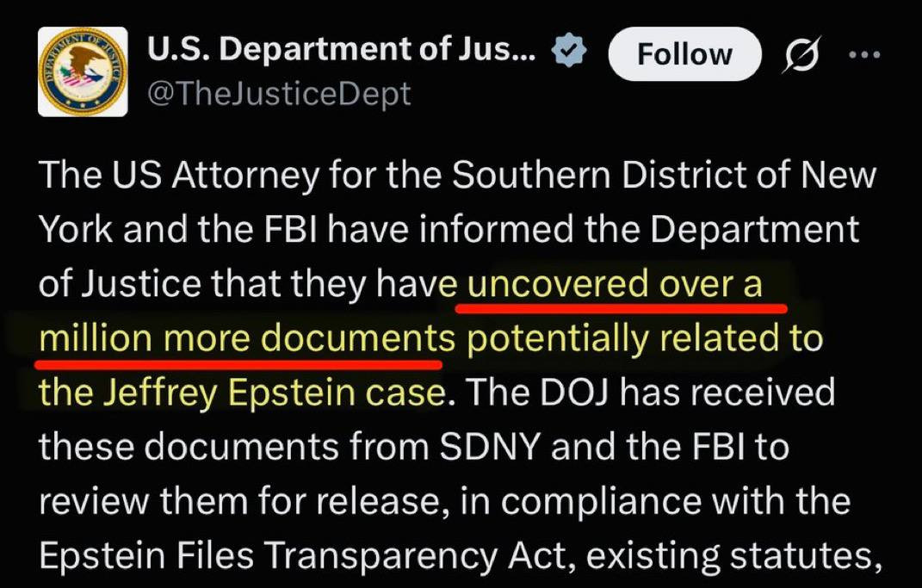Image resolution: width=922 pixels, height=588 pixels.
Task: Open the Department of Justice seal avatar
Action: click(x=84, y=71)
